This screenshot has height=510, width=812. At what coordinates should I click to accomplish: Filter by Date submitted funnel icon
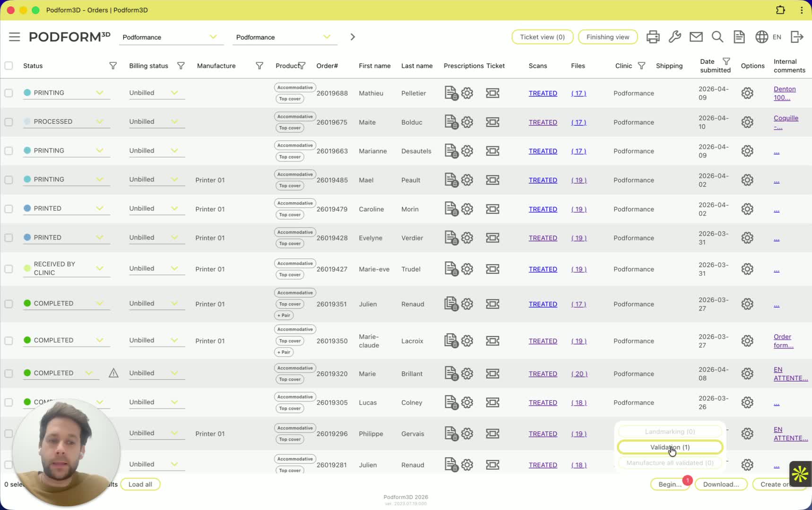click(x=726, y=61)
